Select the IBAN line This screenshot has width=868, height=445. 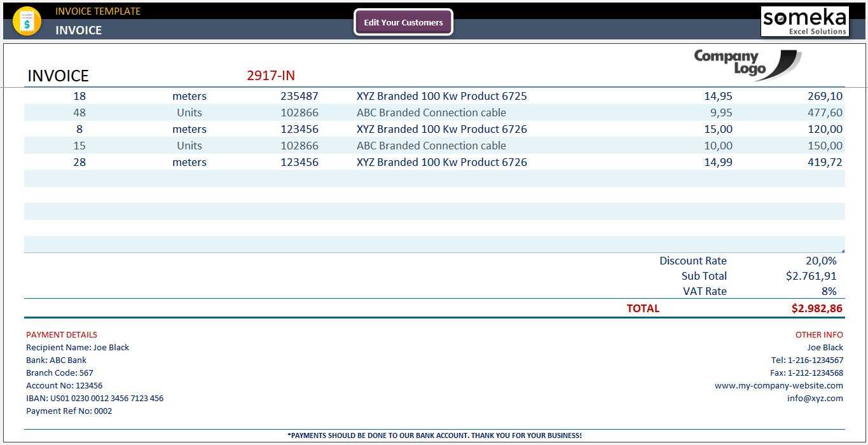pyautogui.click(x=95, y=398)
